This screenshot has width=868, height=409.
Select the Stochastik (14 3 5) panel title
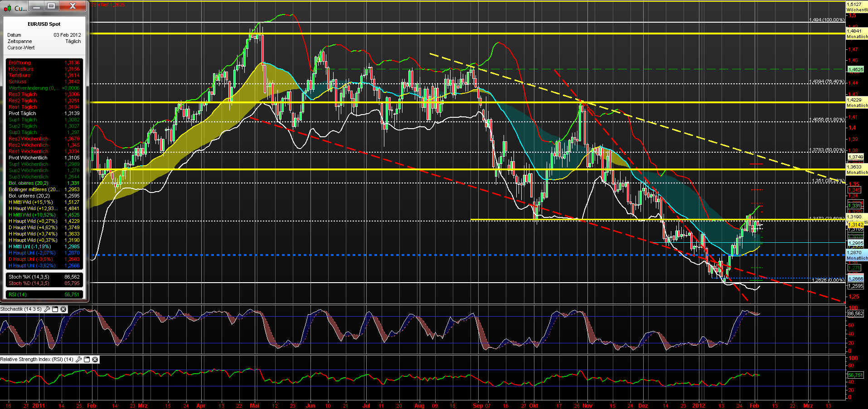pyautogui.click(x=22, y=309)
